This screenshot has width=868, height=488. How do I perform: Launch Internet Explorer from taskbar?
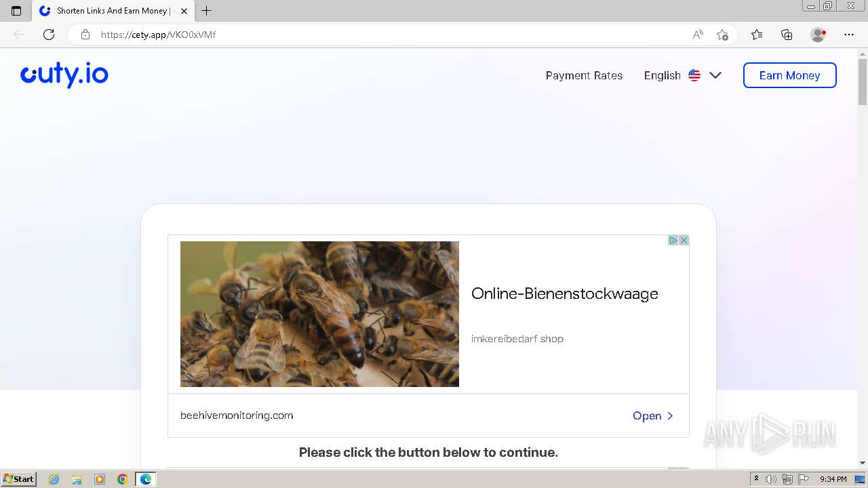point(54,479)
